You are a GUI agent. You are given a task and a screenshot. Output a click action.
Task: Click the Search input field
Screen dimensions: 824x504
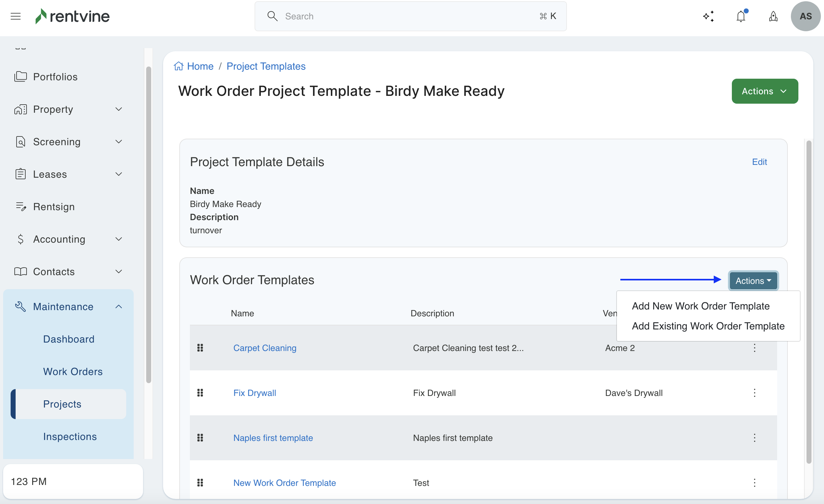pos(410,16)
